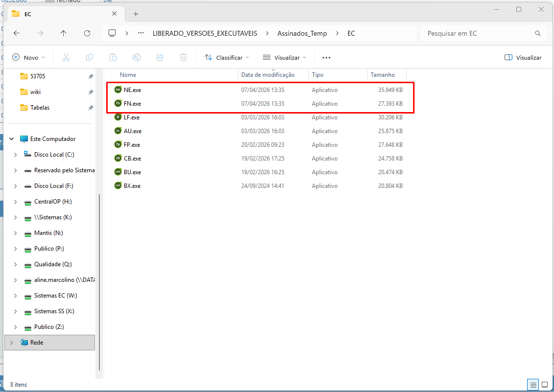Open the Visualizar layout menu
This screenshot has width=554, height=392.
[x=284, y=58]
